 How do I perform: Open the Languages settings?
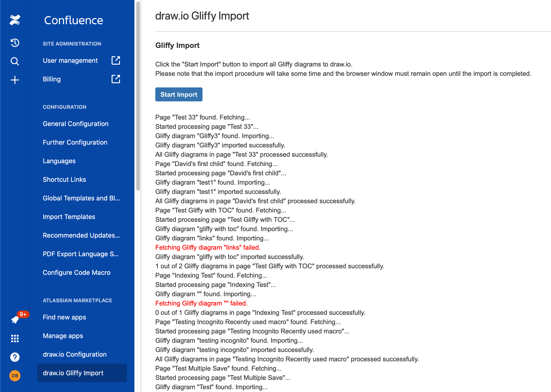59,161
